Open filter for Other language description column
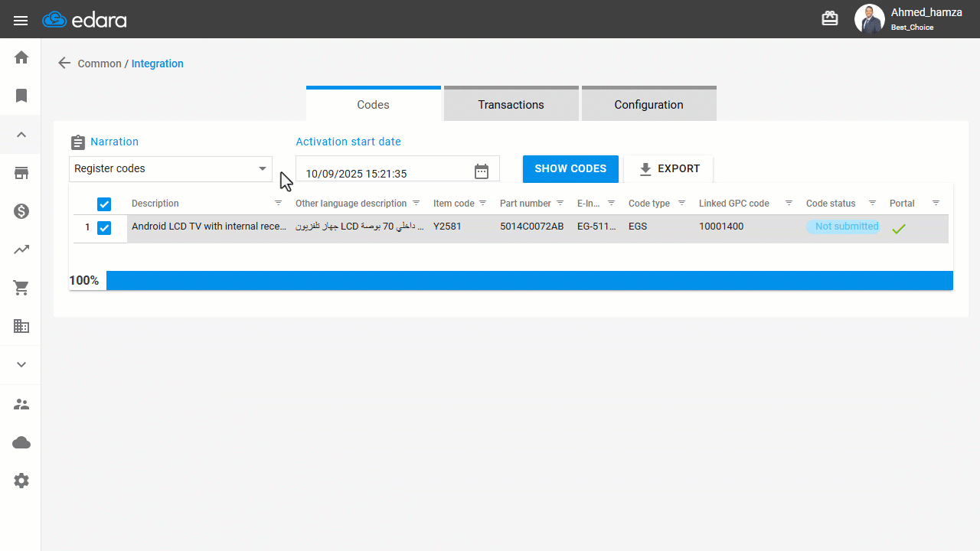Screen dimensions: 980x551 (x=416, y=203)
